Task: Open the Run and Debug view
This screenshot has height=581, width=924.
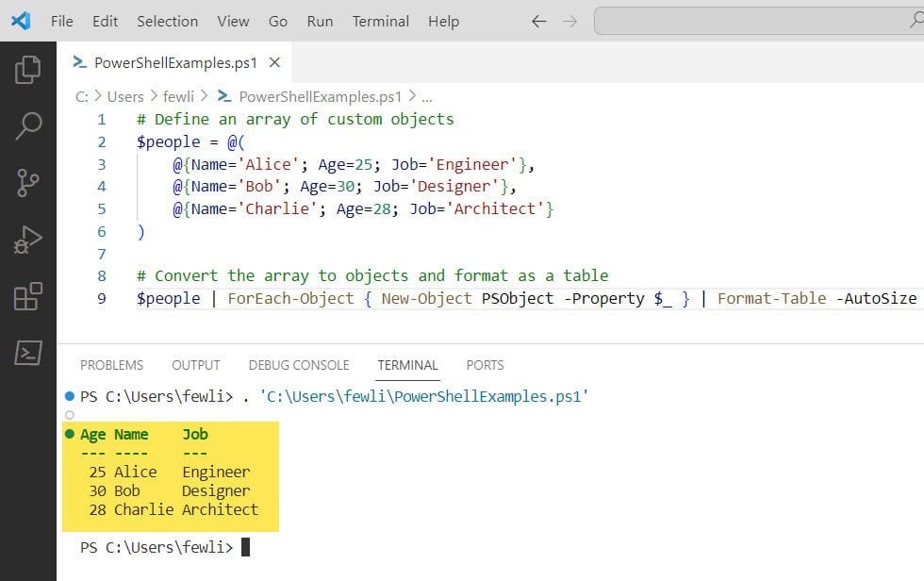Action: pyautogui.click(x=28, y=239)
